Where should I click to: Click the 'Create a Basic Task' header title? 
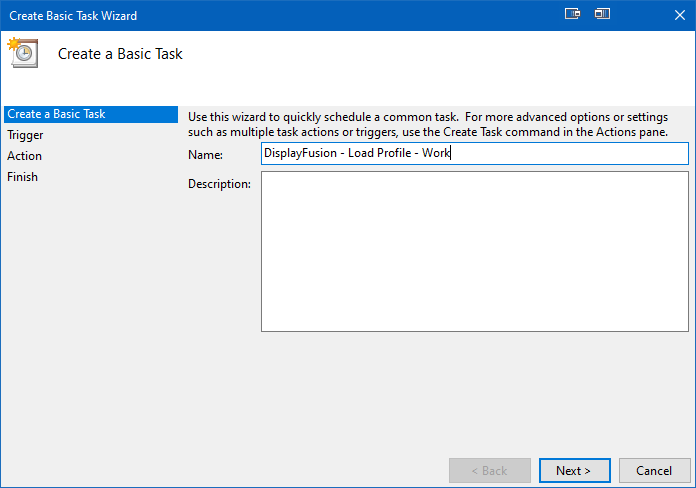click(x=120, y=54)
